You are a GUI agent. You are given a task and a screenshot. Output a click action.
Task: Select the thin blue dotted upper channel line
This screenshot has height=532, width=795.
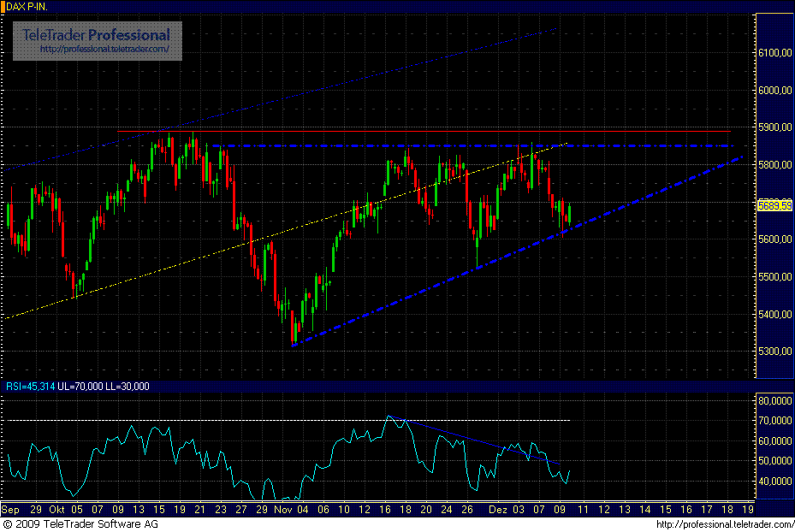[281, 99]
